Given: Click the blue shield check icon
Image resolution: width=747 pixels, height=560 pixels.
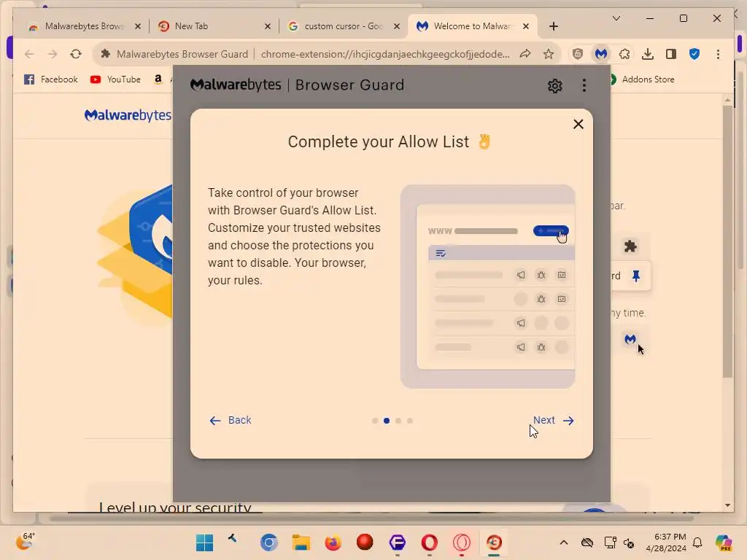Looking at the screenshot, I should tap(694, 54).
